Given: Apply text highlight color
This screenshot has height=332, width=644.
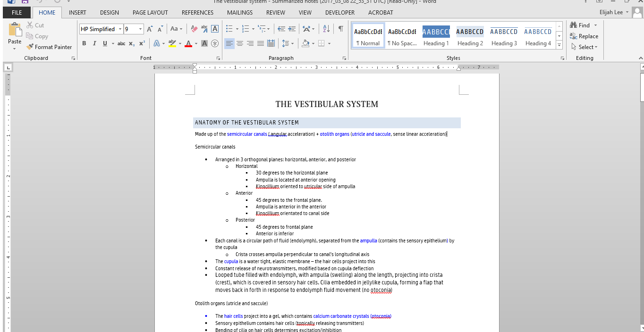Looking at the screenshot, I should pos(172,43).
